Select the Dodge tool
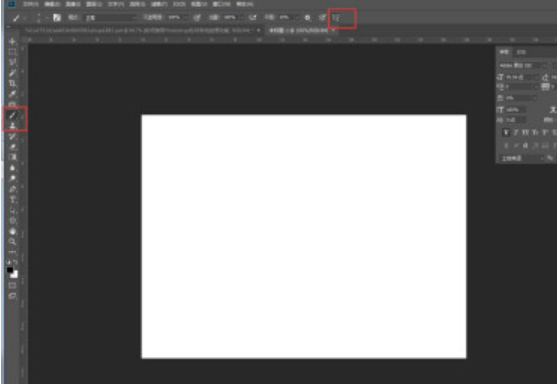Image resolution: width=557 pixels, height=384 pixels. coord(12,178)
